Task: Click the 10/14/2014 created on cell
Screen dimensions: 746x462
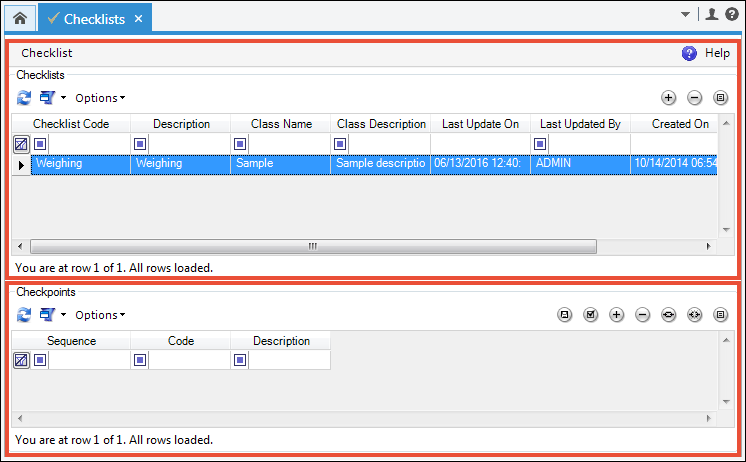Action: point(674,165)
